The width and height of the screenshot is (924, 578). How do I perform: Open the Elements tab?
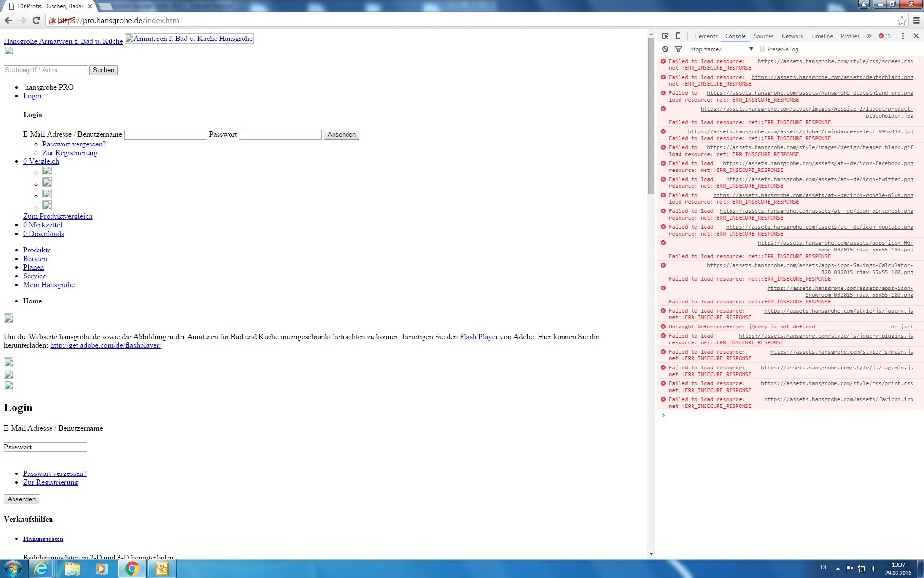coord(706,36)
